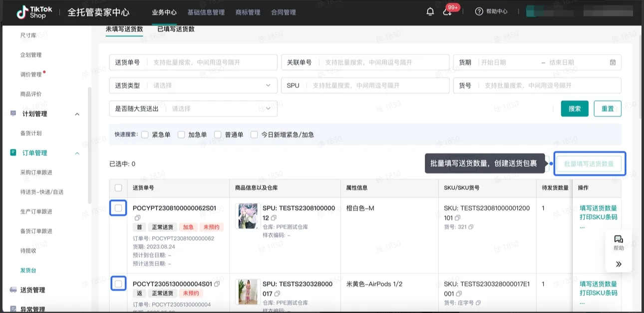Open the 是否随大货送出 dropdown
The height and width of the screenshot is (313, 644).
[193, 108]
